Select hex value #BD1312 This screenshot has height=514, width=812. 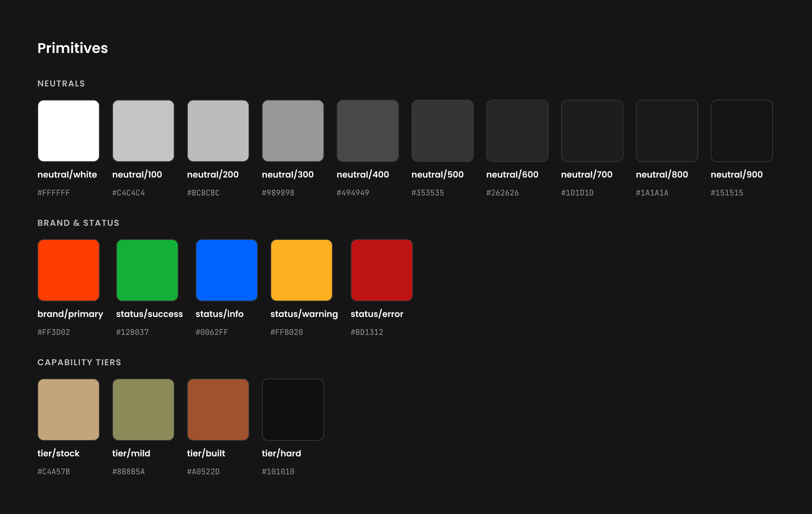point(367,332)
